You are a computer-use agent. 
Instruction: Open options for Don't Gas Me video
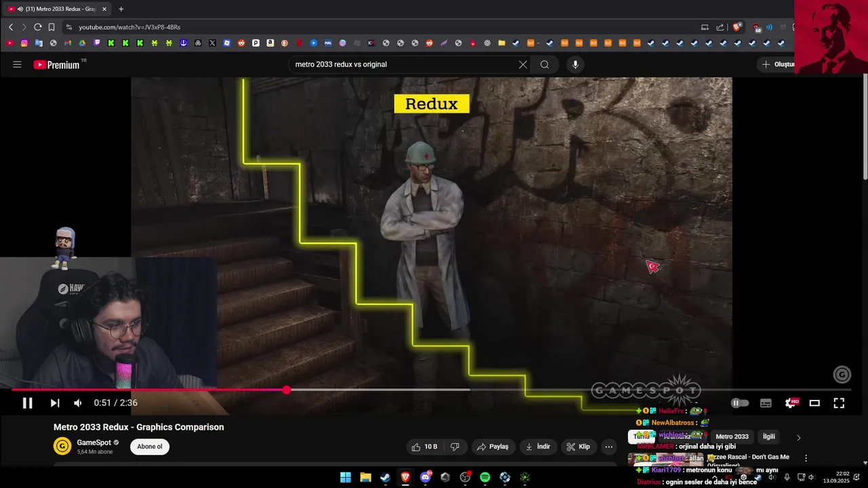pyautogui.click(x=806, y=458)
